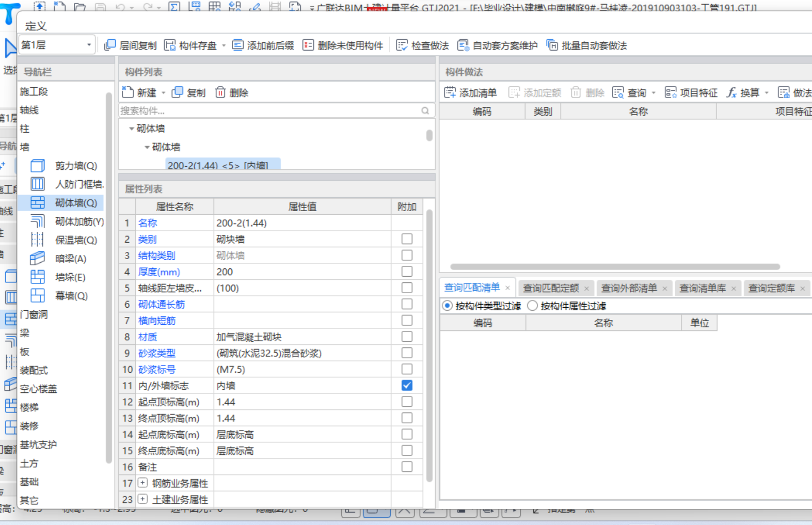Expand 土建业务属性 row
Viewport: 812px width, 525px height.
pos(143,499)
